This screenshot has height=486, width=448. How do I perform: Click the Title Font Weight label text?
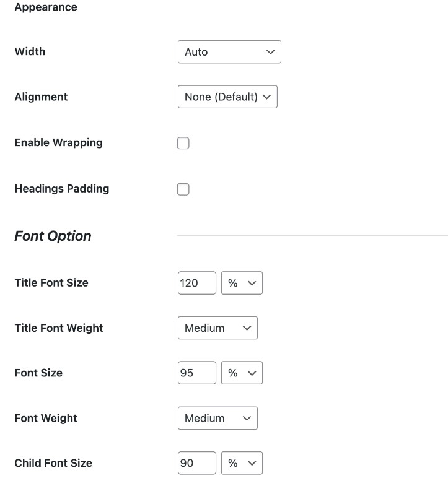pos(58,328)
